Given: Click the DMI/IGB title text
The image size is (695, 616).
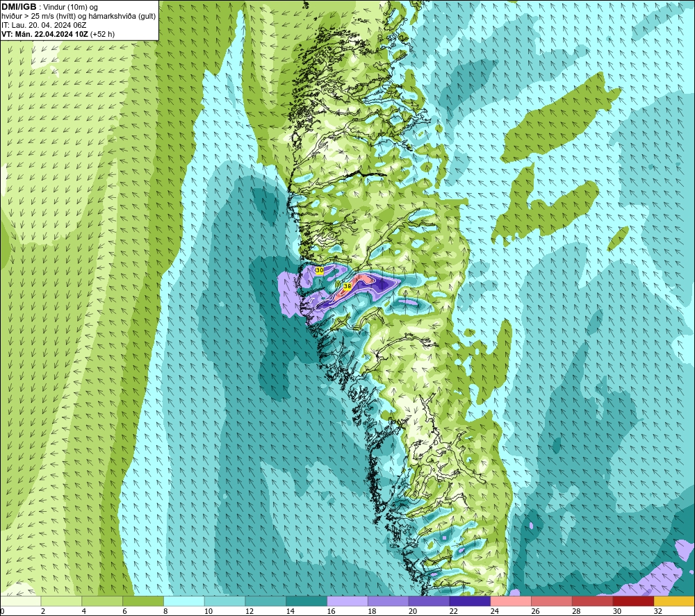Looking at the screenshot, I should click(19, 7).
